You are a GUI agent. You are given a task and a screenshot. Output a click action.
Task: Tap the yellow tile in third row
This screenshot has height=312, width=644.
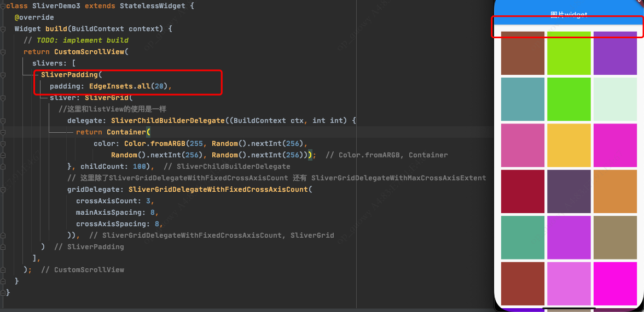(x=569, y=145)
